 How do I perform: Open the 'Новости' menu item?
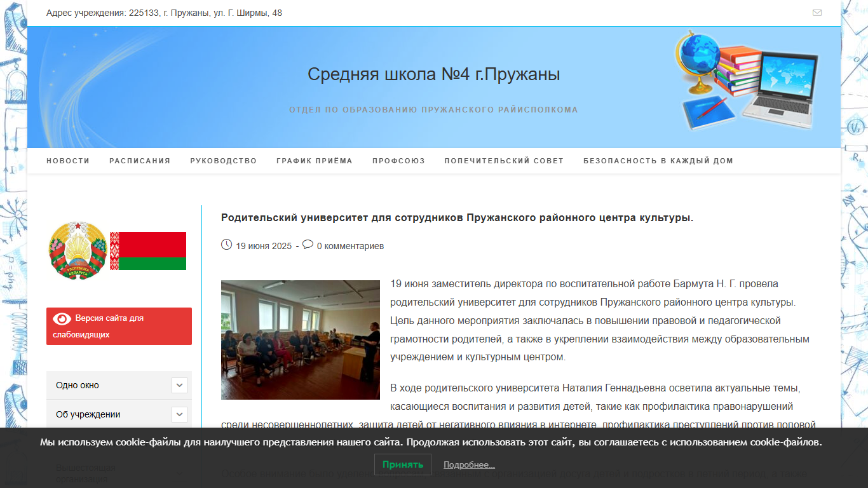68,161
